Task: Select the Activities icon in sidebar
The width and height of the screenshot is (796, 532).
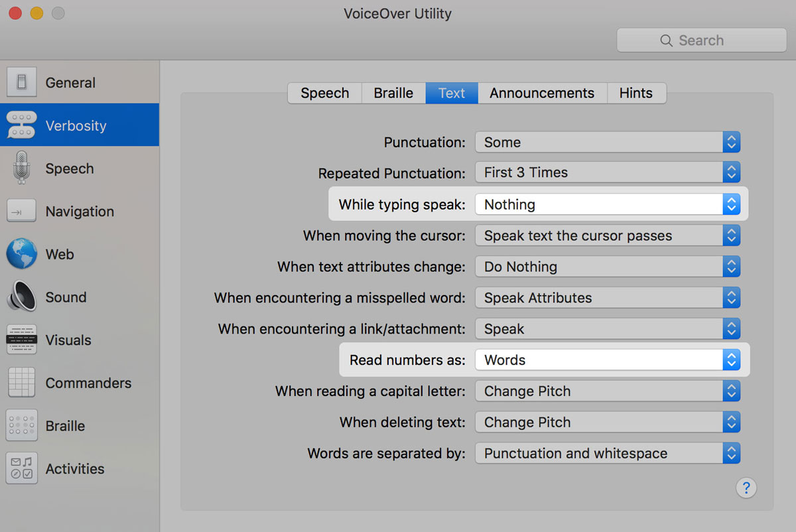Action: [22, 468]
